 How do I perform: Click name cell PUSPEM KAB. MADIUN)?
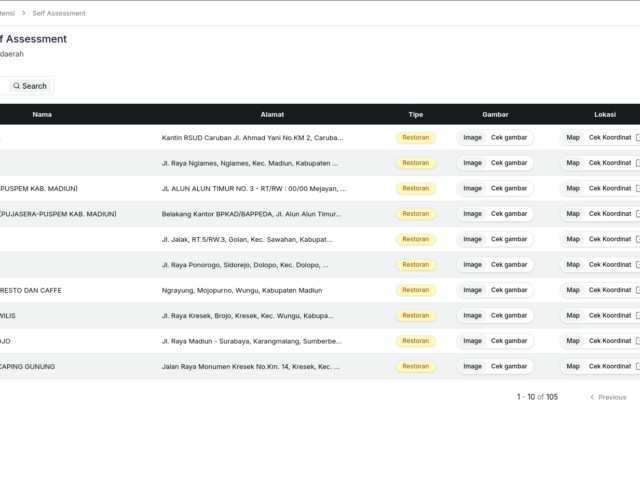[39, 188]
